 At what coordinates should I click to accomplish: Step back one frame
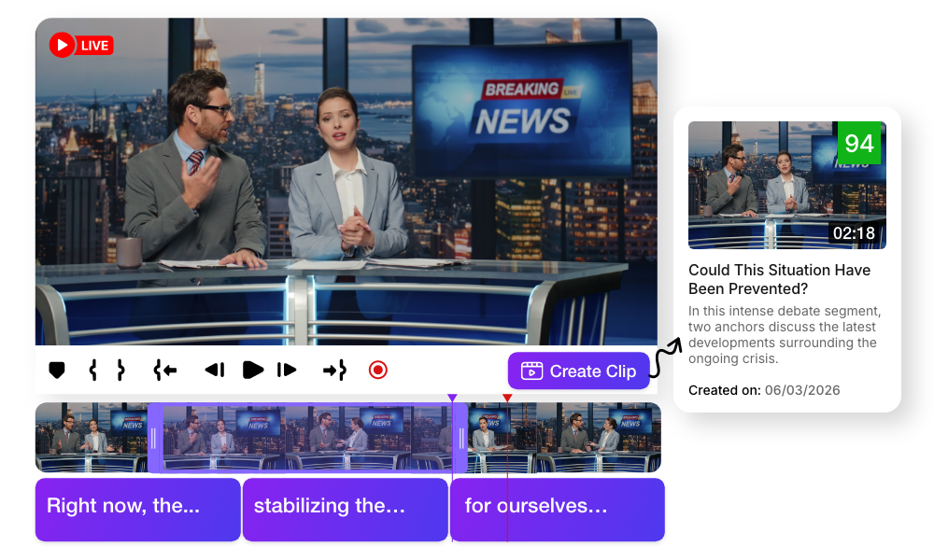click(215, 371)
